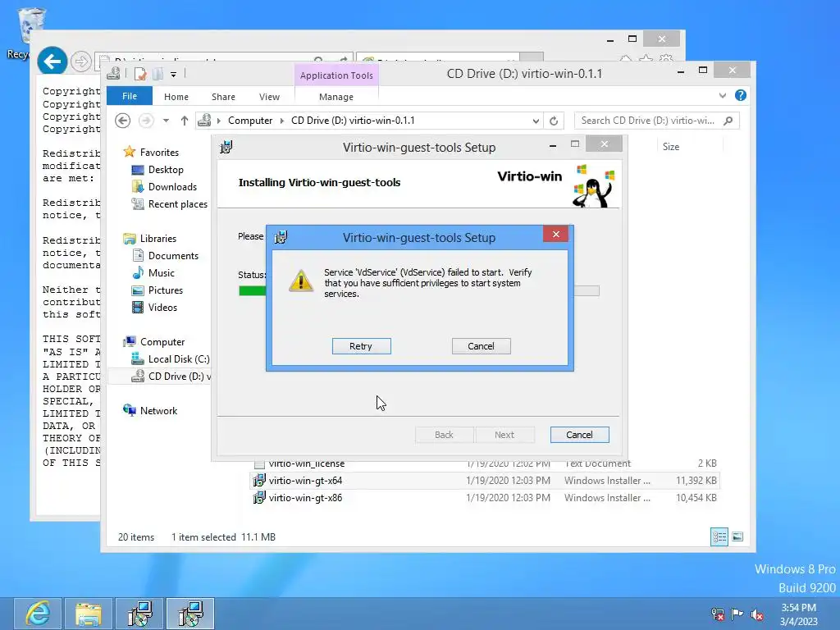Click Properties icon in Quick Access Toolbar
The width and height of the screenshot is (840, 630).
click(140, 74)
